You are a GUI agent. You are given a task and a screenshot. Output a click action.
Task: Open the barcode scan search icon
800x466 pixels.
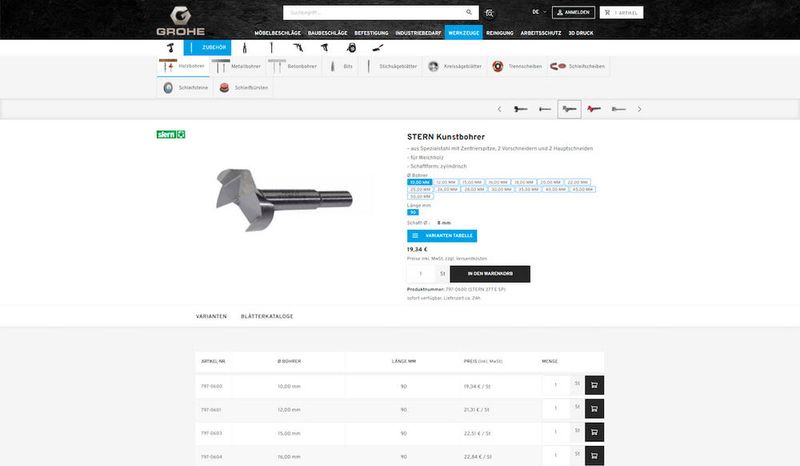tap(489, 13)
